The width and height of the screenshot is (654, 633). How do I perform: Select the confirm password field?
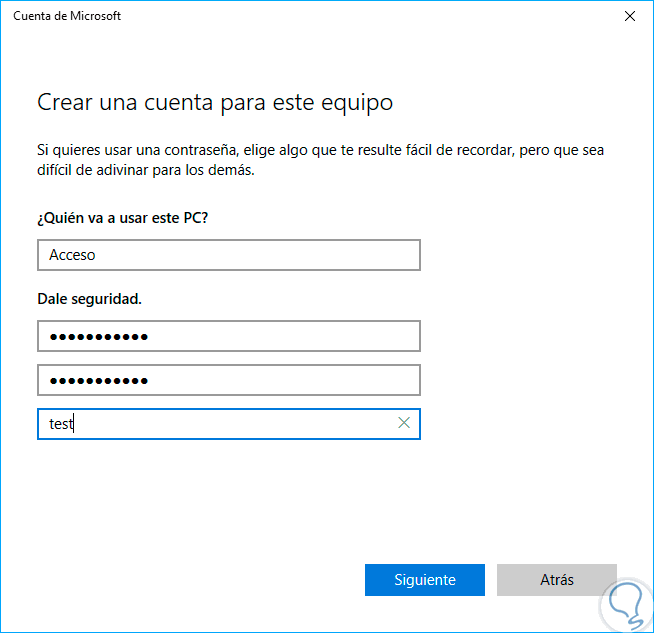[x=228, y=380]
